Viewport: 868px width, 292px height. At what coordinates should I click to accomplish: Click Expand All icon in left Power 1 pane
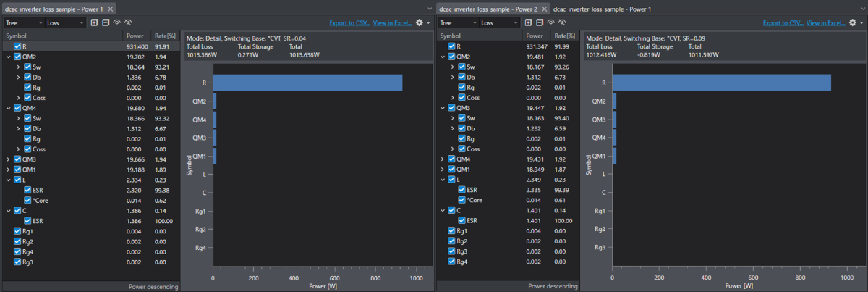coord(94,22)
